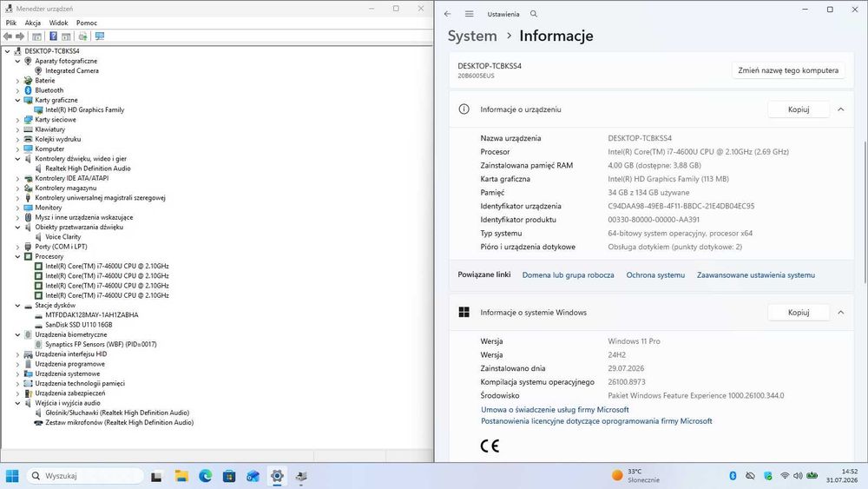The width and height of the screenshot is (868, 489).
Task: Launch Microsoft Edge from taskbar
Action: tap(206, 476)
